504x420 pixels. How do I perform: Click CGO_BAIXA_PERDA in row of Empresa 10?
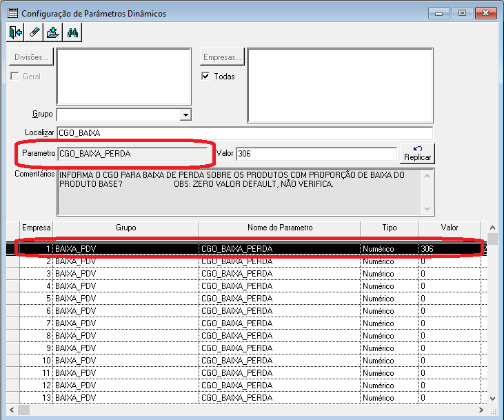pos(237,361)
